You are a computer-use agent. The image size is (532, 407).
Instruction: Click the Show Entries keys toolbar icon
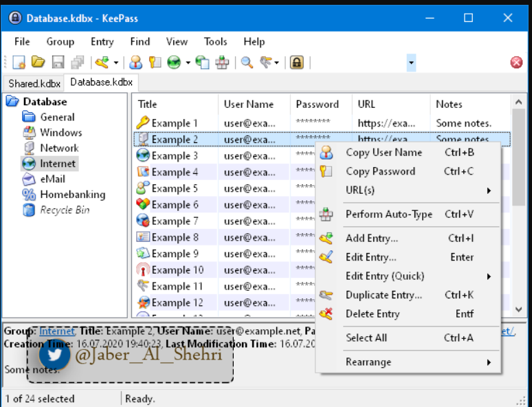[266, 63]
